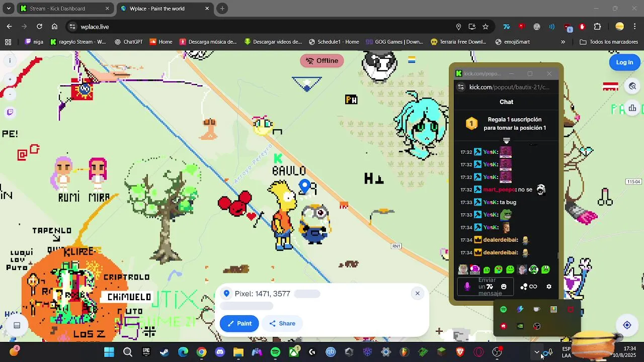This screenshot has width=644, height=362.
Task: Open Discord from the taskbar
Action: [x=220, y=352]
